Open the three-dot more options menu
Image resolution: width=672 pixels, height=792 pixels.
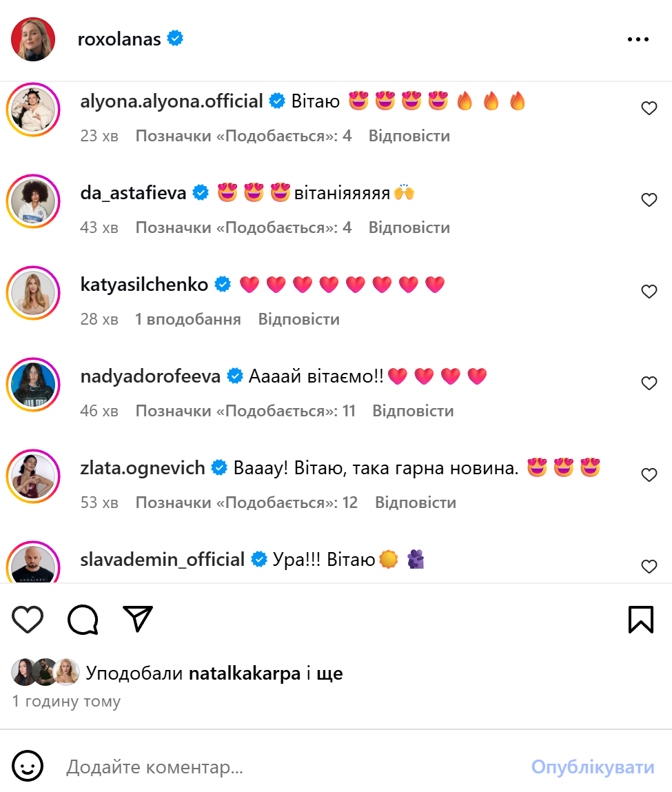638,40
